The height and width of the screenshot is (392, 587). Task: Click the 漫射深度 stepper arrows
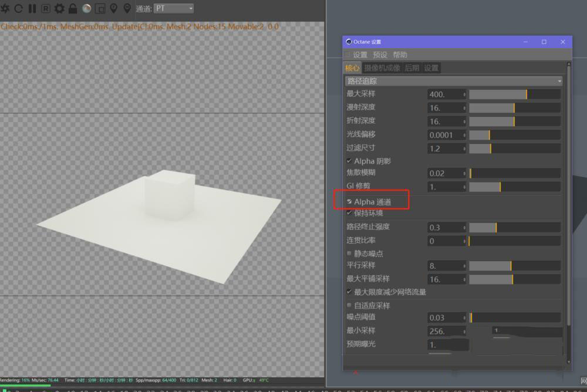[464, 108]
